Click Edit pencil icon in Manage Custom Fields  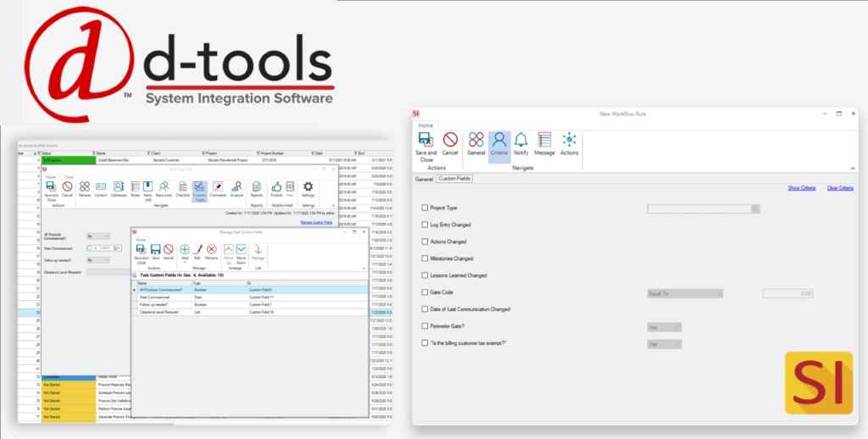pyautogui.click(x=198, y=252)
